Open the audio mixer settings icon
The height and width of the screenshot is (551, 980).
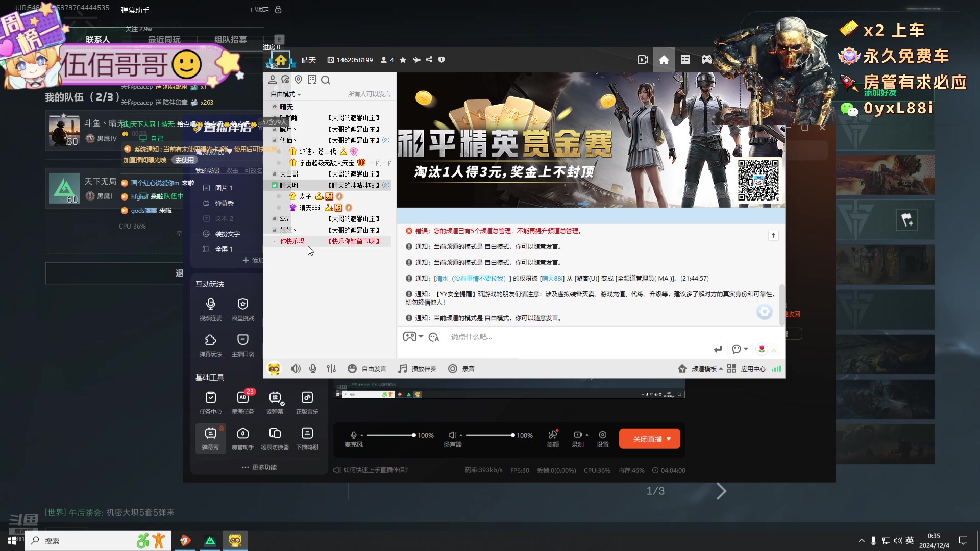tap(331, 369)
